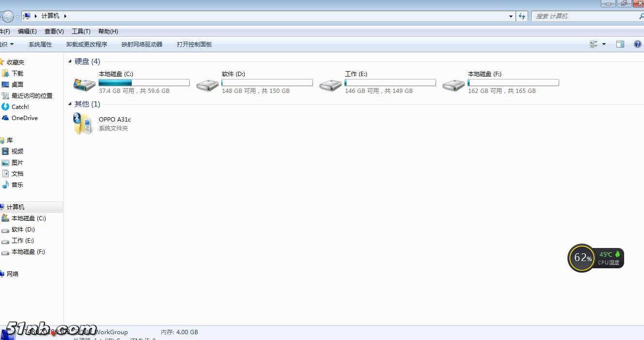
Task: Collapse the 硬盘 (4) group
Action: pos(70,62)
